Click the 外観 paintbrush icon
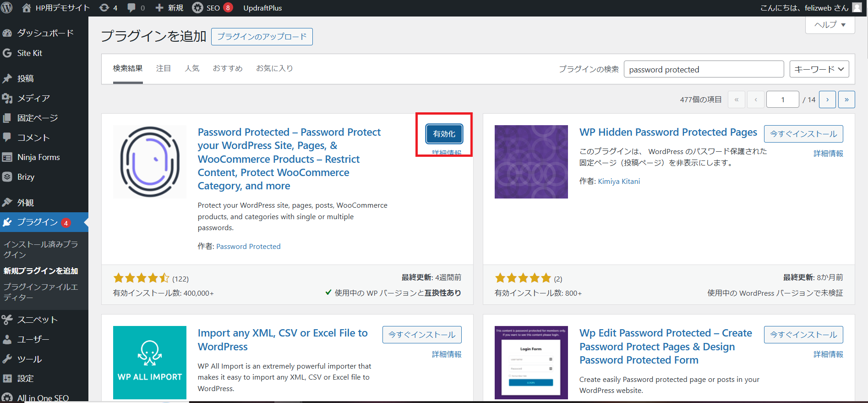Screen dimensions: 868x403 click(7, 202)
